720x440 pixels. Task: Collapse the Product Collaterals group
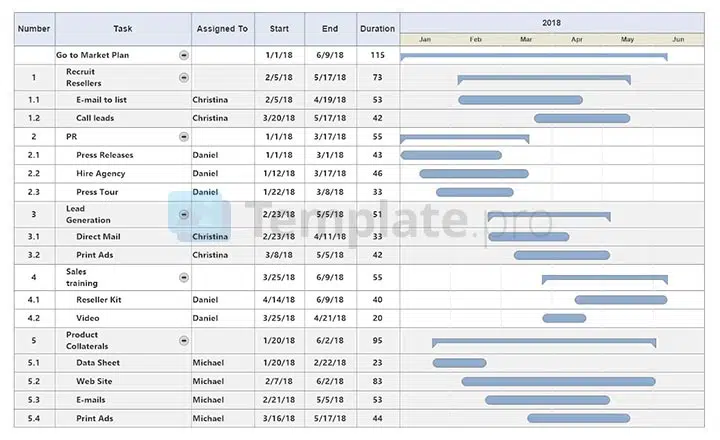tap(183, 341)
